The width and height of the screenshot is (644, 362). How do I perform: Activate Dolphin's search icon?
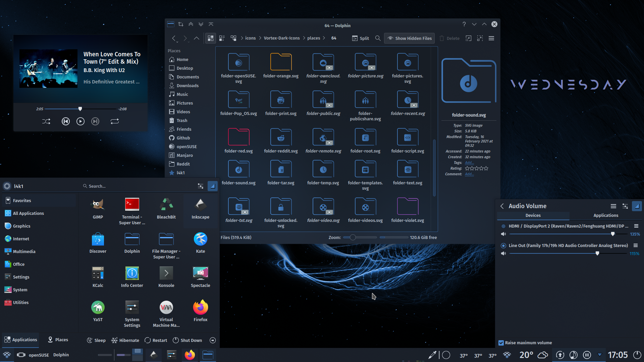pyautogui.click(x=378, y=38)
